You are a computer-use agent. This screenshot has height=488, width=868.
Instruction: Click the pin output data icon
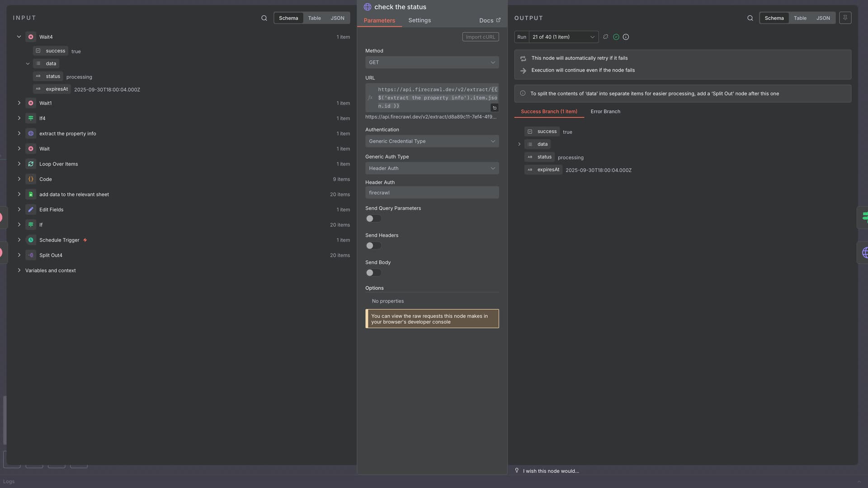845,18
